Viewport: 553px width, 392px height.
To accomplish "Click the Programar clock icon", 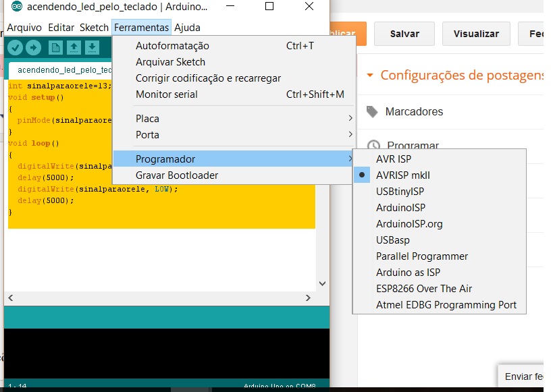I will point(374,146).
